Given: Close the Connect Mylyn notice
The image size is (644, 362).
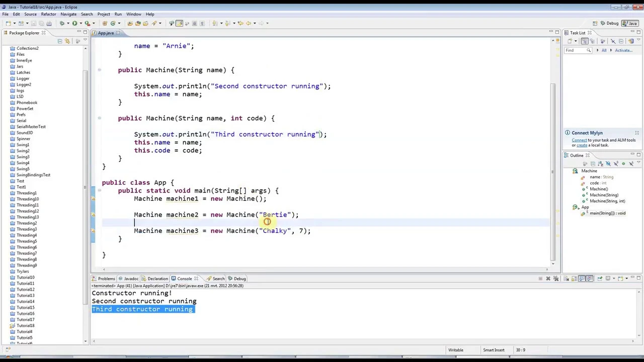Looking at the screenshot, I should (636, 133).
